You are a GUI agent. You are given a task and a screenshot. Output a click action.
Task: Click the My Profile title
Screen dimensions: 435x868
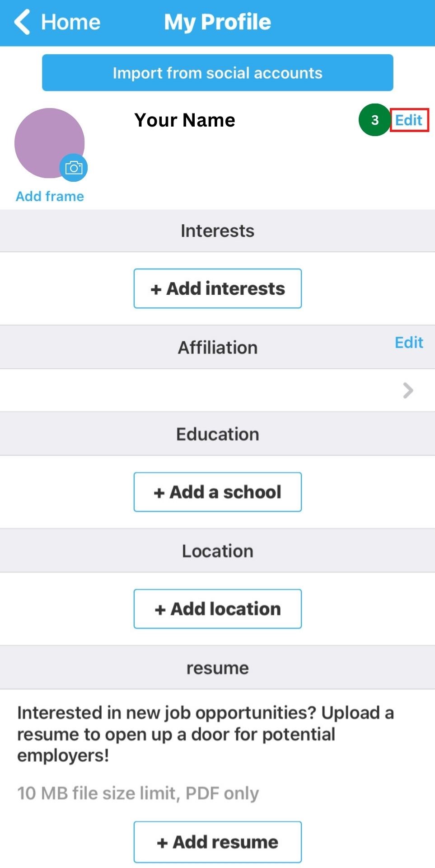pyautogui.click(x=217, y=22)
